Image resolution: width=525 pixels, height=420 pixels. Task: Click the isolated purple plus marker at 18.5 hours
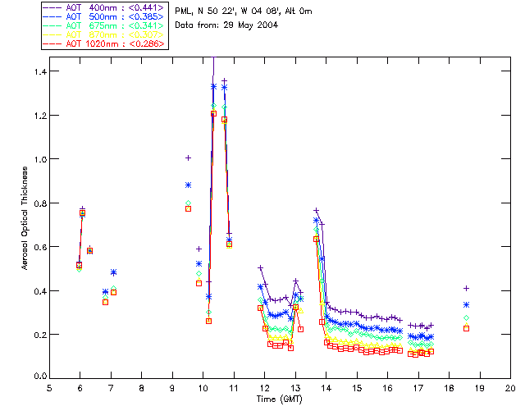coord(466,289)
